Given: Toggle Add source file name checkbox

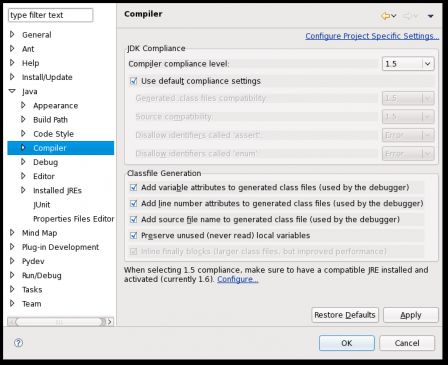Looking at the screenshot, I should click(x=134, y=219).
